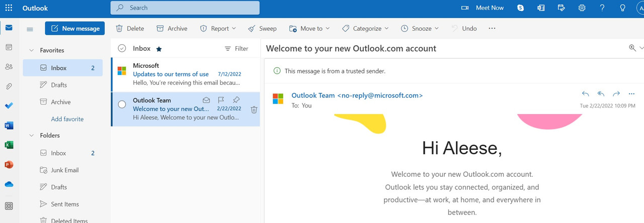Open the Report dropdown
The image size is (644, 223).
[x=218, y=29]
